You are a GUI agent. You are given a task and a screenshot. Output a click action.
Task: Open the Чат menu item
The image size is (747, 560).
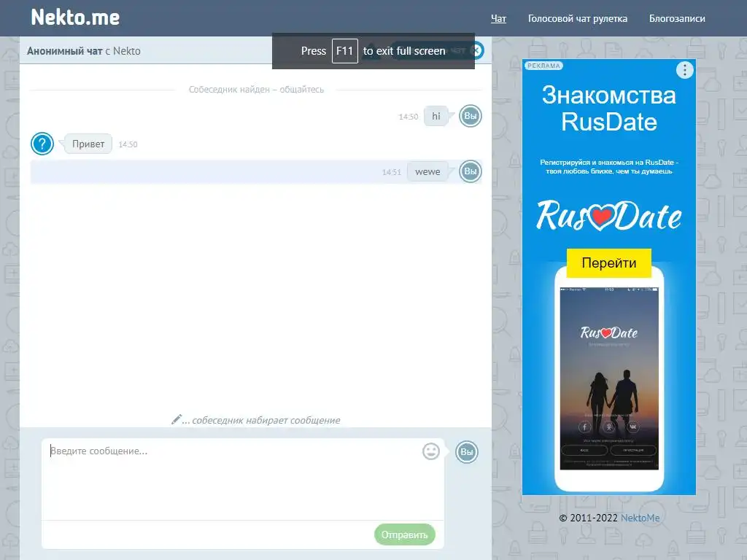click(x=498, y=18)
